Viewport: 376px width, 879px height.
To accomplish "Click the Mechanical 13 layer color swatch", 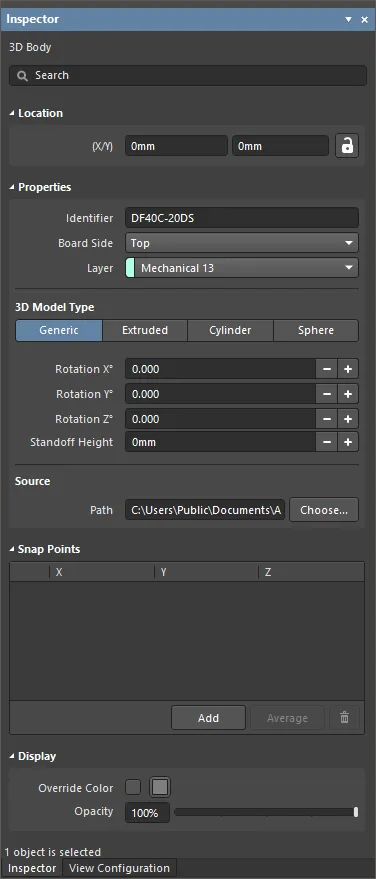I will 131,268.
